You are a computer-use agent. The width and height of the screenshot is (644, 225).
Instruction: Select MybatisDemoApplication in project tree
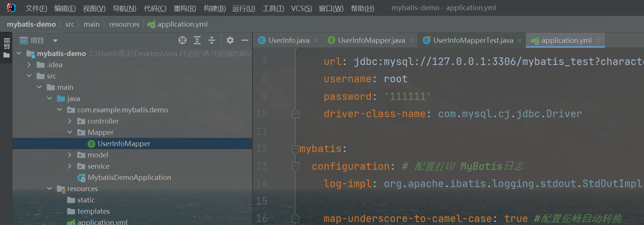pos(129,177)
